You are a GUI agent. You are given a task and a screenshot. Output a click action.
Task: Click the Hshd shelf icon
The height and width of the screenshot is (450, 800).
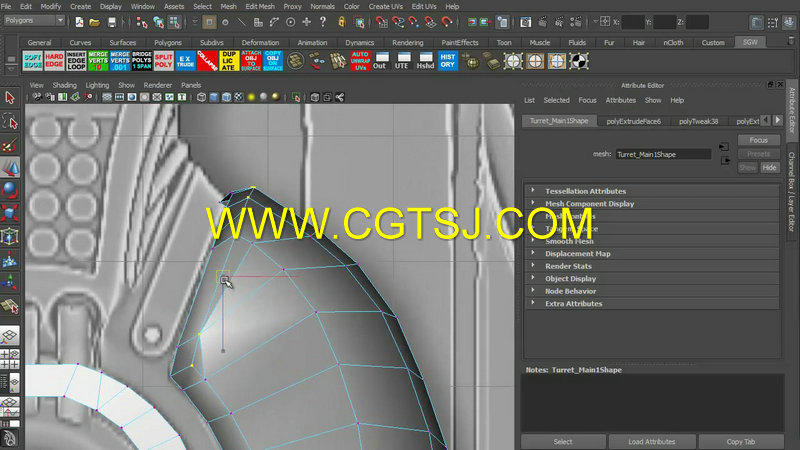click(425, 61)
